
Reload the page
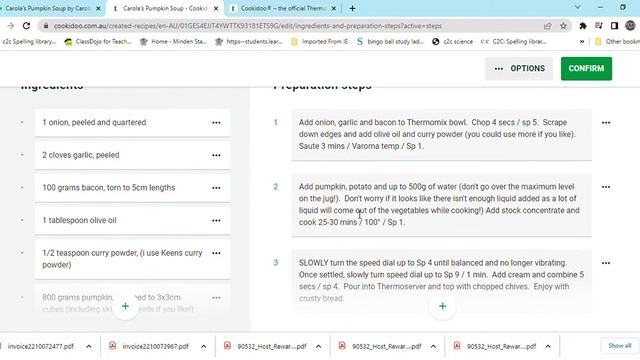[x=27, y=26]
